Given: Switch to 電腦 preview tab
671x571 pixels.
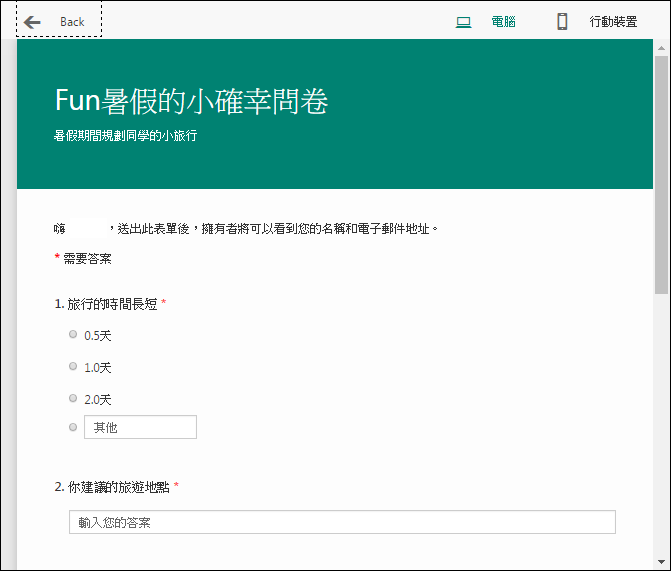Looking at the screenshot, I should (503, 21).
